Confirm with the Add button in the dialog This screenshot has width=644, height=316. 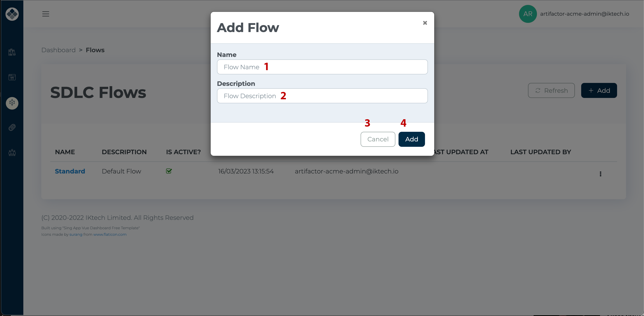tap(411, 139)
